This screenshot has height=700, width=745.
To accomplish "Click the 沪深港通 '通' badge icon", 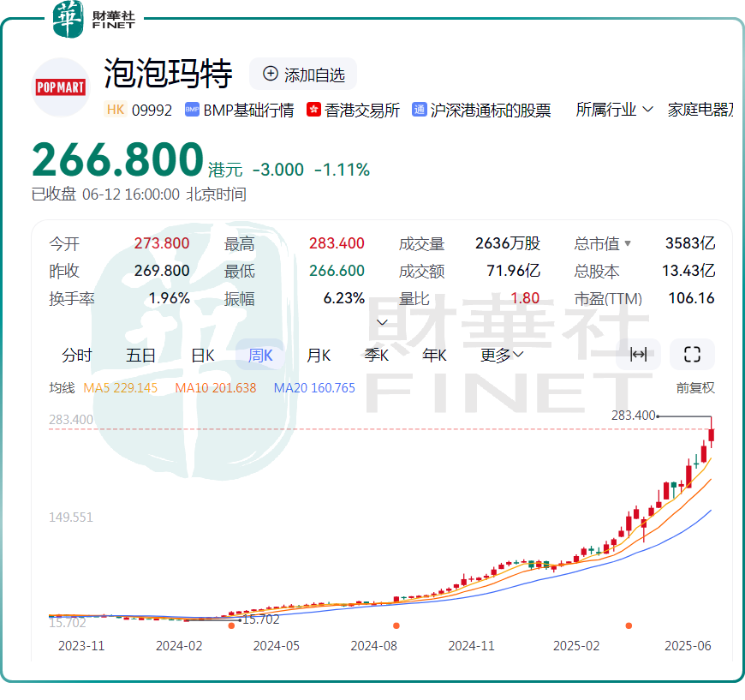I will (x=419, y=110).
